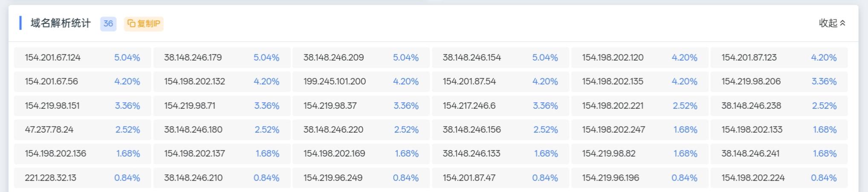The height and width of the screenshot is (192, 868).
Task: Open the 199.245.101.200 IP entry
Action: coord(335,81)
